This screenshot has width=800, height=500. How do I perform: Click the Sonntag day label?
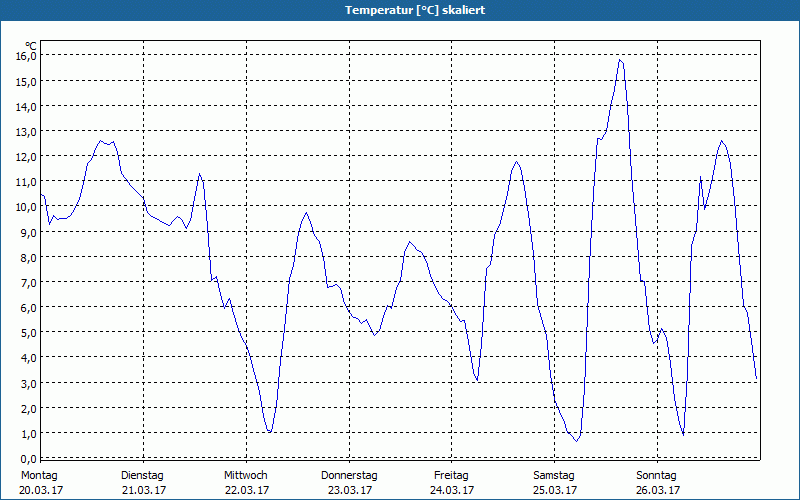click(x=657, y=476)
